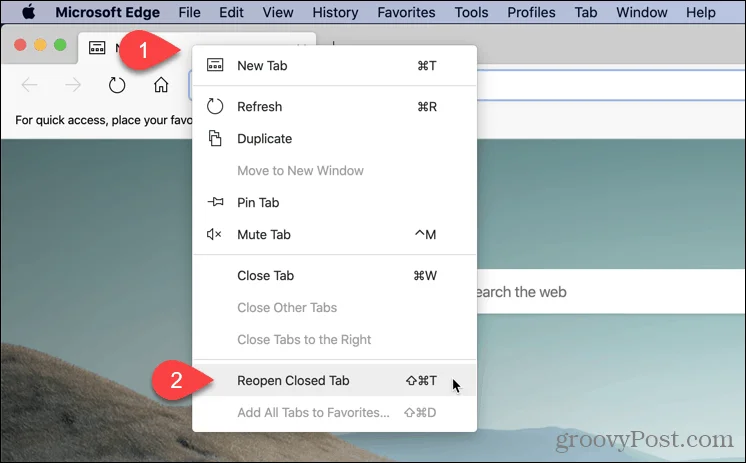
Task: Click the toolbar refresh icon
Action: 117,85
